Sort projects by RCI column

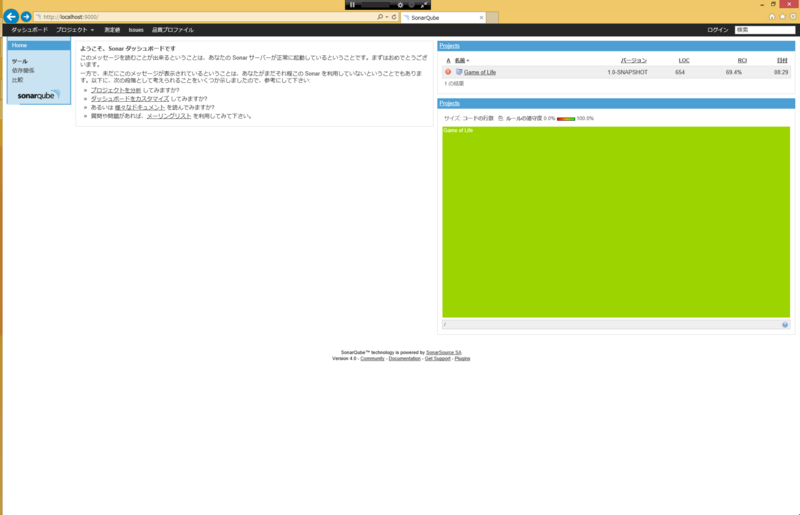742,61
